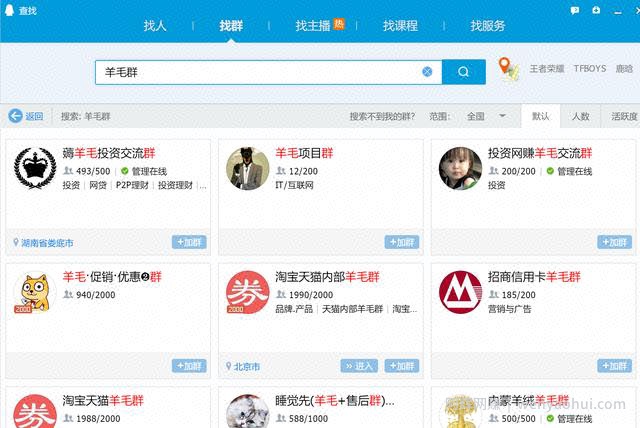Sort results by 人数 tab
640x428 pixels.
click(580, 116)
